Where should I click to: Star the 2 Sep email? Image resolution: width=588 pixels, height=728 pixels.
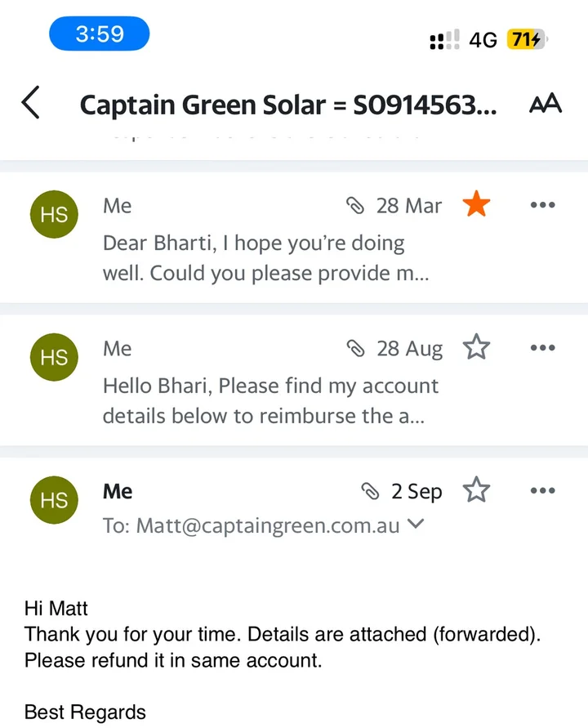tap(476, 489)
